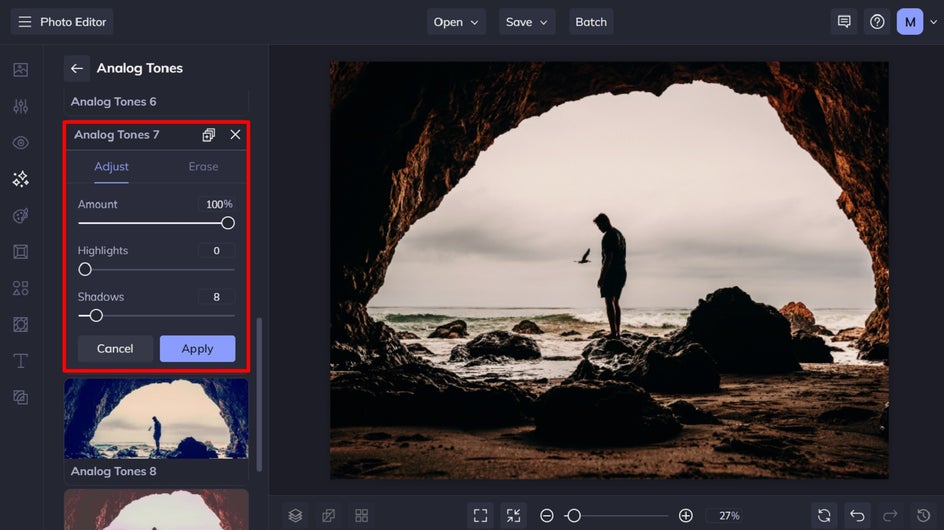This screenshot has height=530, width=944.
Task: Open the Edit adjustments sliders icon
Action: point(20,107)
